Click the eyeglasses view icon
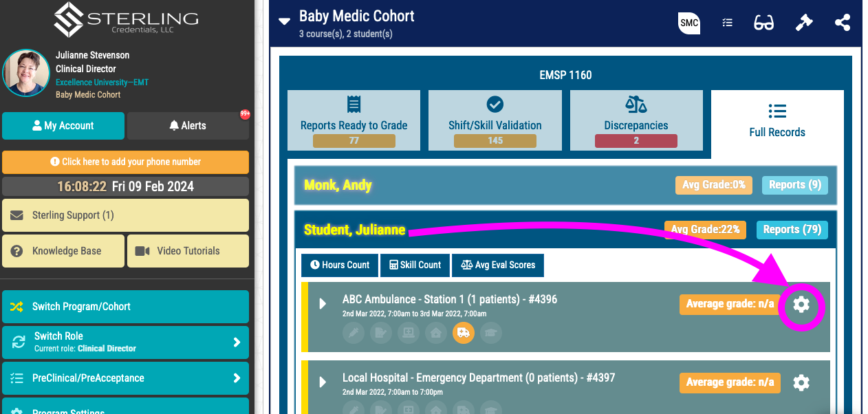 (x=763, y=22)
